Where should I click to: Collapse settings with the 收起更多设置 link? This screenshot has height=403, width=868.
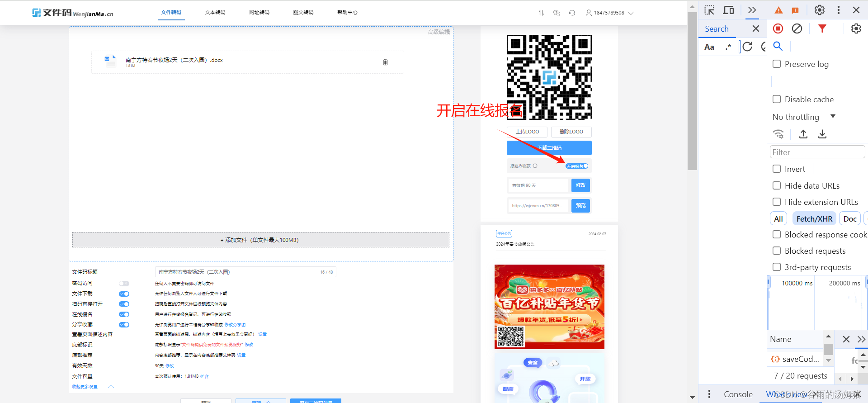(85, 387)
